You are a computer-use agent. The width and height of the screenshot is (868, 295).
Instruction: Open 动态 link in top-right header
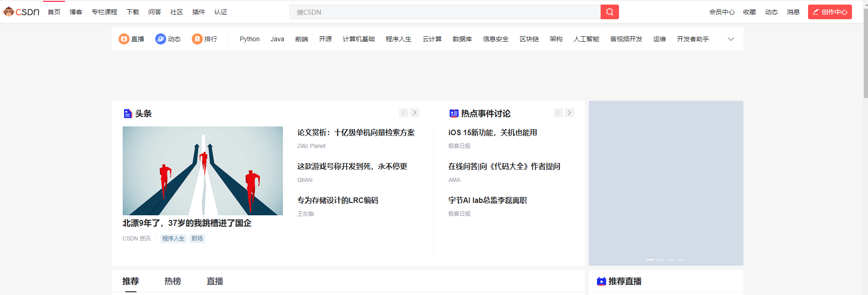coord(771,12)
